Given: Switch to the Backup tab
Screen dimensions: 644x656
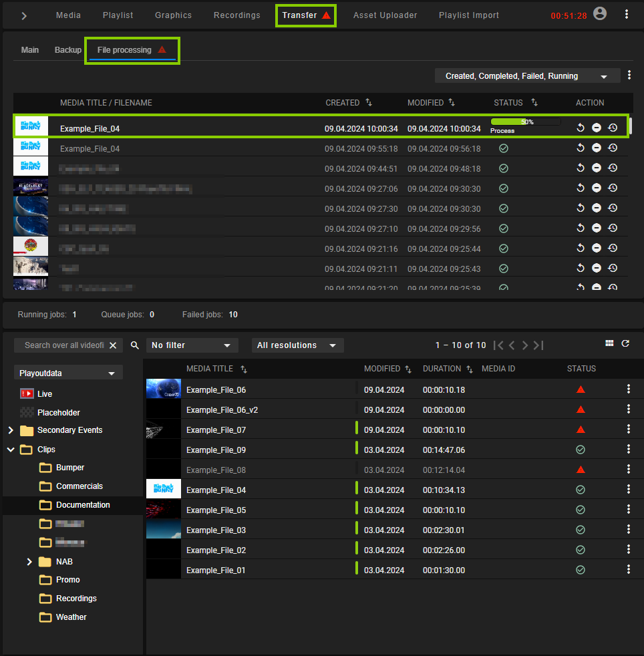Looking at the screenshot, I should pyautogui.click(x=67, y=49).
